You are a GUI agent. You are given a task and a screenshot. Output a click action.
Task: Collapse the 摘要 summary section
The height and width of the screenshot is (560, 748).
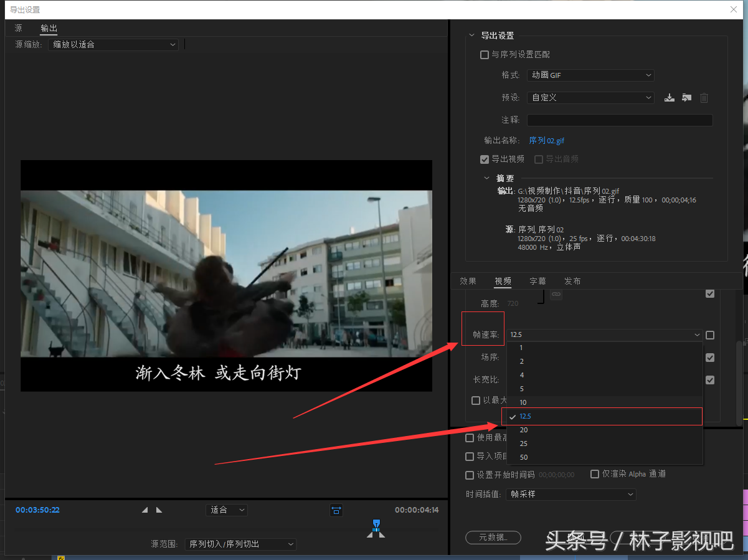[x=487, y=178]
